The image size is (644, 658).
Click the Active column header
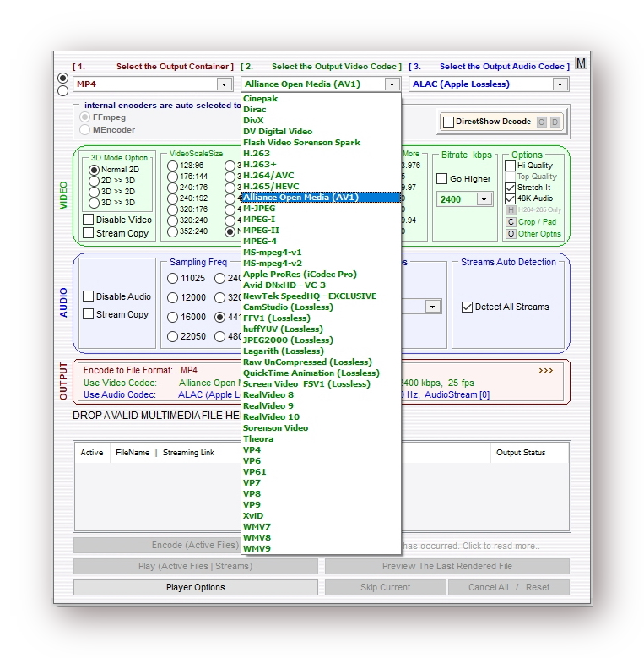point(92,453)
